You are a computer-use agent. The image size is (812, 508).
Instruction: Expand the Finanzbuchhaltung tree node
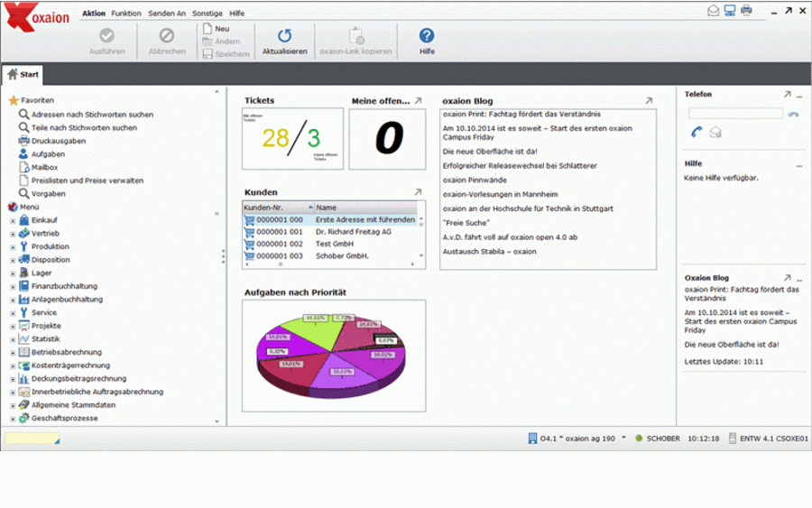[x=13, y=287]
